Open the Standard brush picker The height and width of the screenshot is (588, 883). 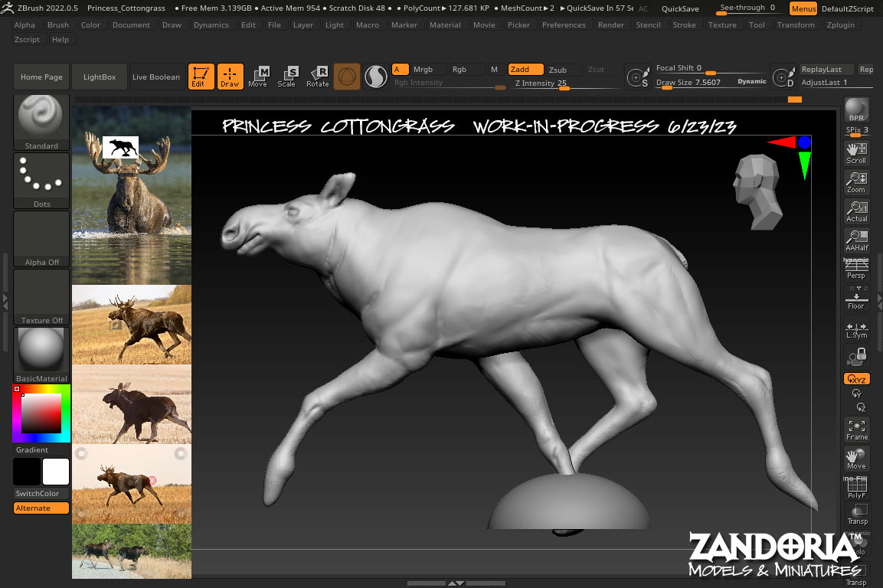[41, 123]
